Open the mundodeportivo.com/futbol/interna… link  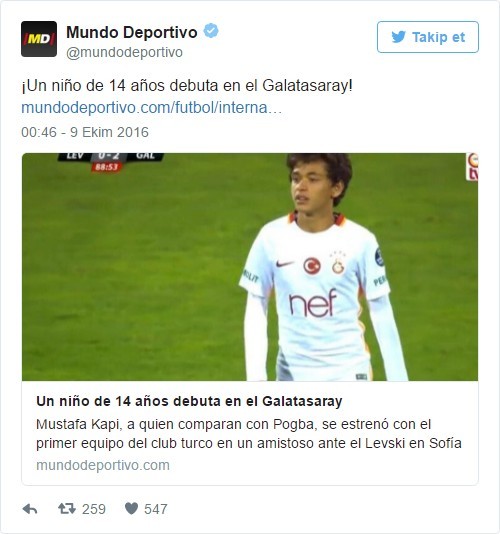152,108
